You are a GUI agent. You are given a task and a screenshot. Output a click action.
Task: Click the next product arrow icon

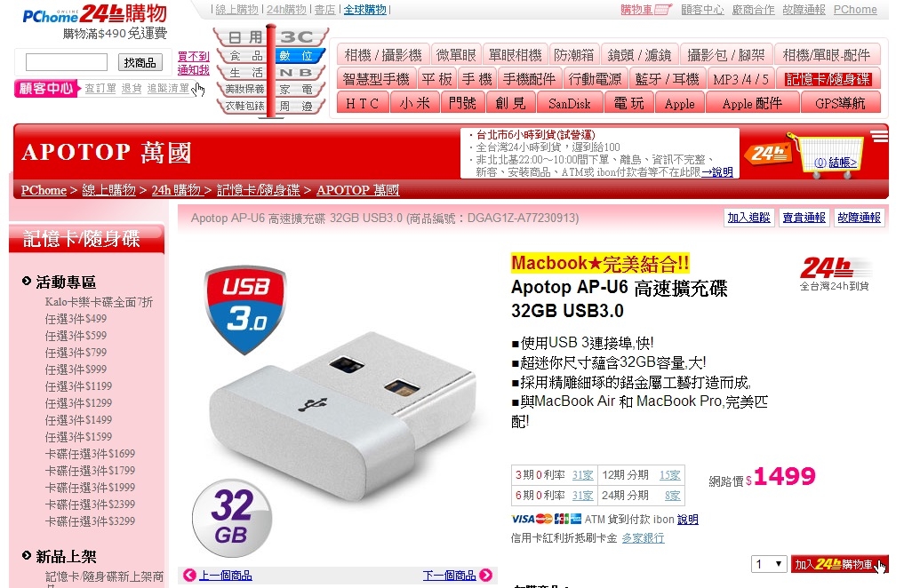pos(486,575)
